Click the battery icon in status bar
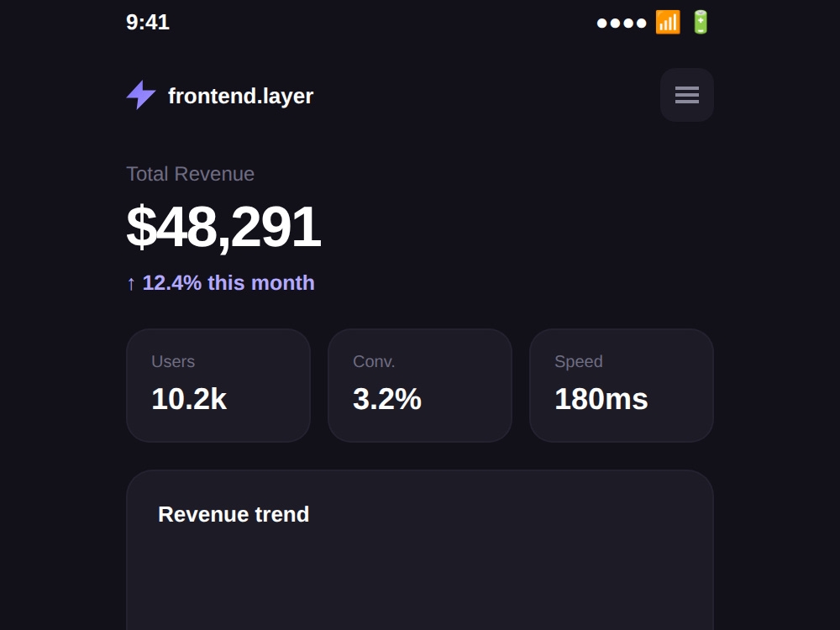The image size is (840, 630). coord(701,23)
